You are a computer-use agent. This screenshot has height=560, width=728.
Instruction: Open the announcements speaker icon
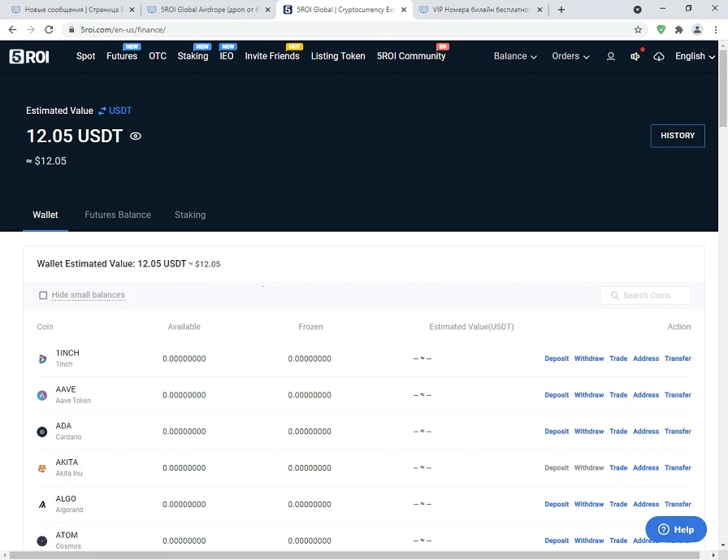(x=635, y=56)
